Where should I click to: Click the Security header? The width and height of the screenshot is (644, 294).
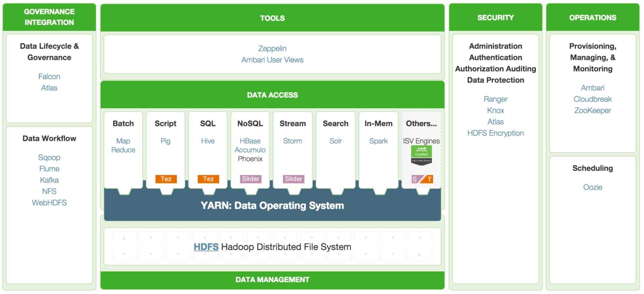495,17
